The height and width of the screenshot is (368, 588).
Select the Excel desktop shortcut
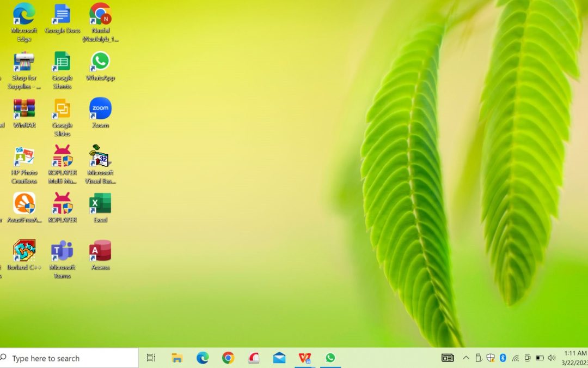(101, 208)
